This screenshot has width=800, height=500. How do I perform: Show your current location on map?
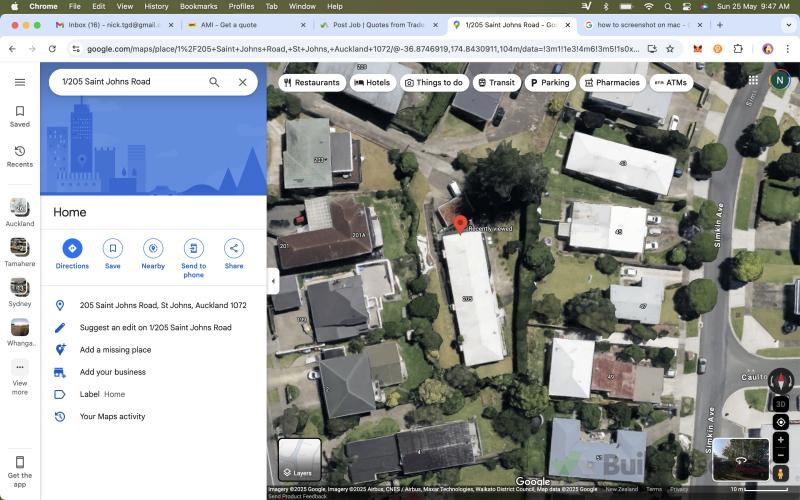pos(781,422)
